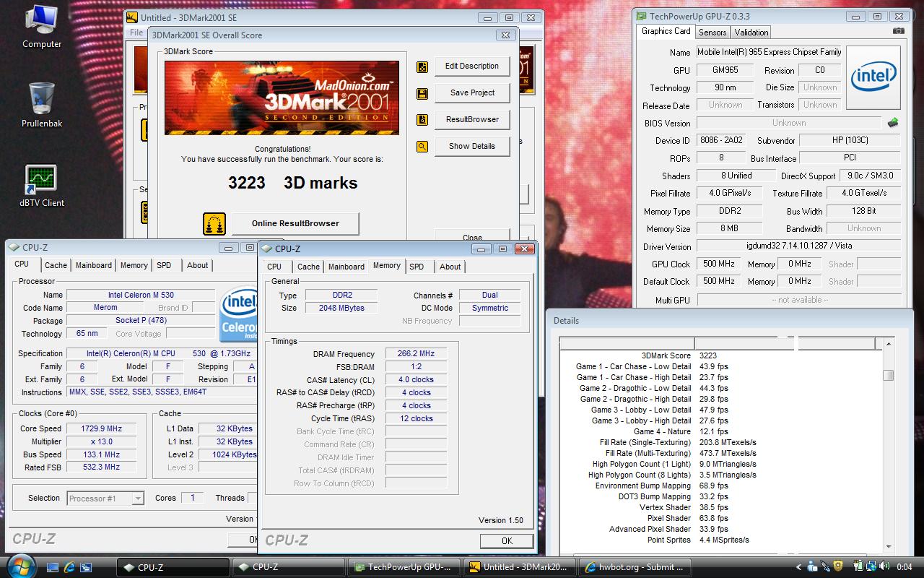924x578 pixels.
Task: Open the About tab in the left CPU-Z window
Action: coord(198,265)
